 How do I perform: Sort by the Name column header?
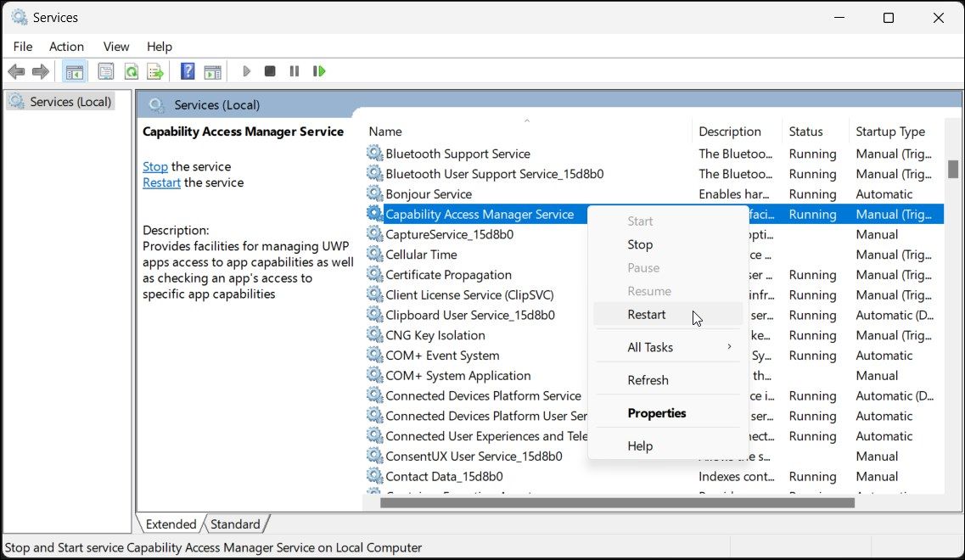click(x=385, y=132)
